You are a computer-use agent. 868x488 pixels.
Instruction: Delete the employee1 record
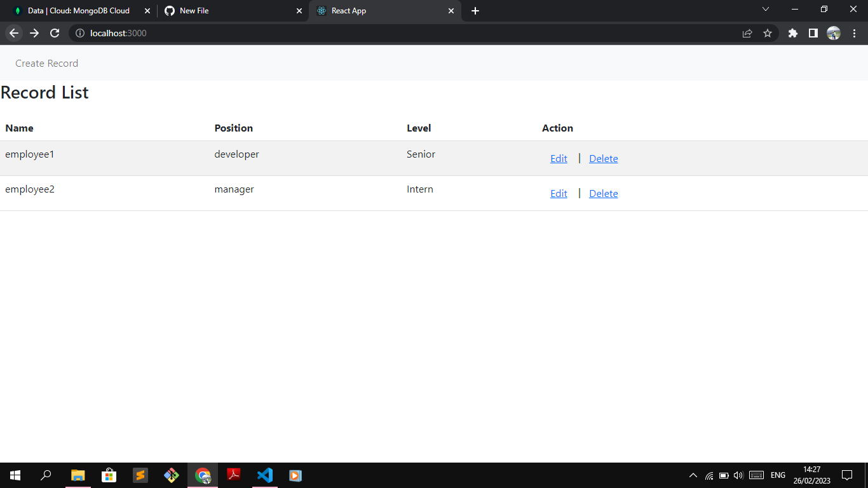click(x=602, y=158)
